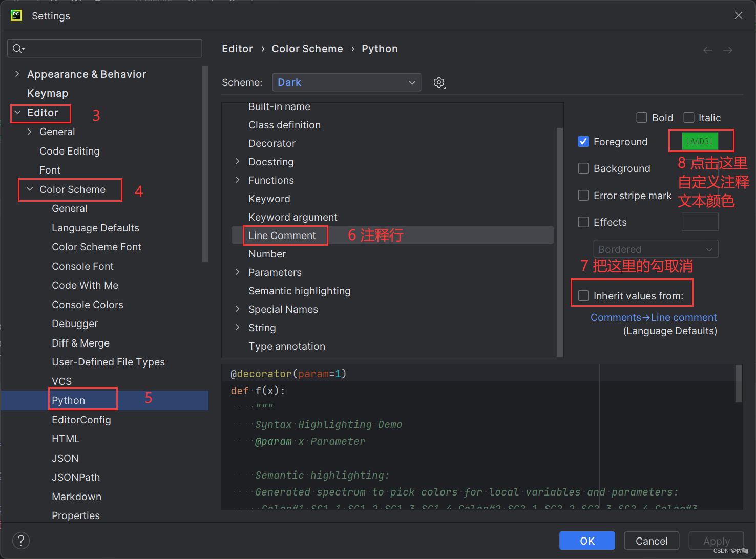Screen dimensions: 756x559
Task: Select Class definition attribute
Action: [284, 125]
